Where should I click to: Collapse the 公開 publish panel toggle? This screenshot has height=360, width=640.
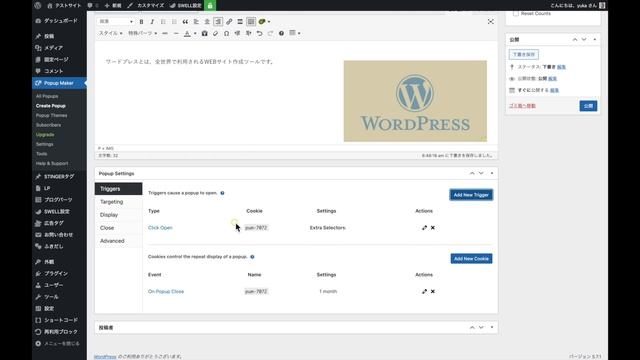595,40
